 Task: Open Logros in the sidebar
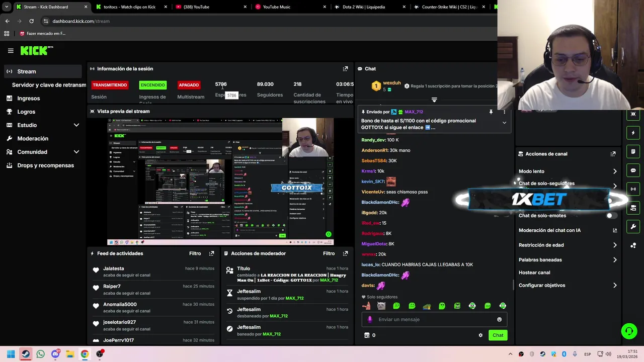[x=26, y=112]
